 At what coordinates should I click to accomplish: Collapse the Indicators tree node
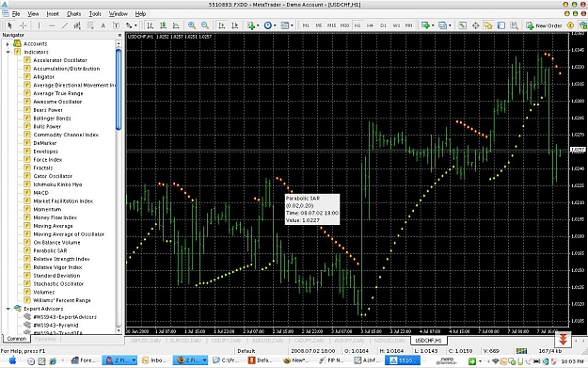[8, 52]
